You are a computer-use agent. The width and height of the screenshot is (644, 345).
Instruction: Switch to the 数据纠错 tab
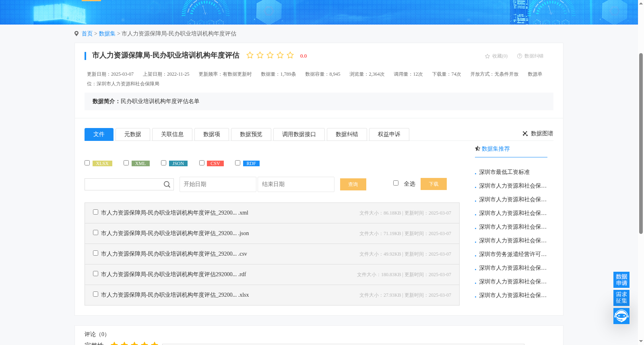click(347, 134)
